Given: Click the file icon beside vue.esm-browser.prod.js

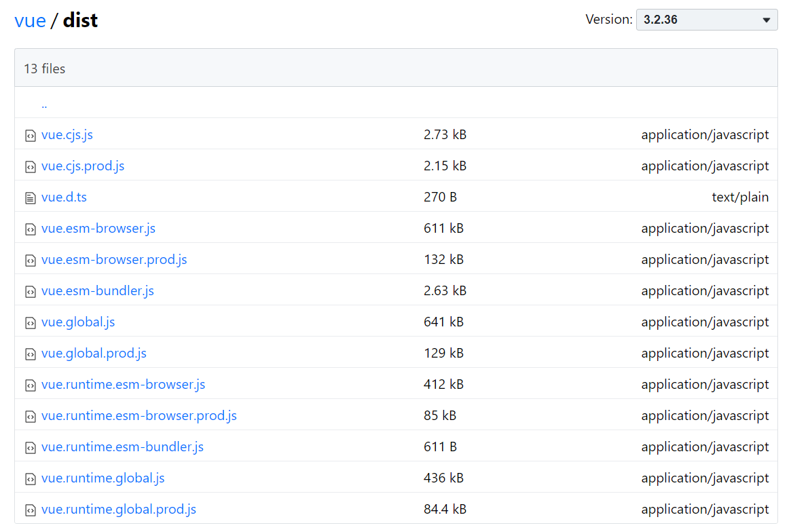Looking at the screenshot, I should [31, 261].
